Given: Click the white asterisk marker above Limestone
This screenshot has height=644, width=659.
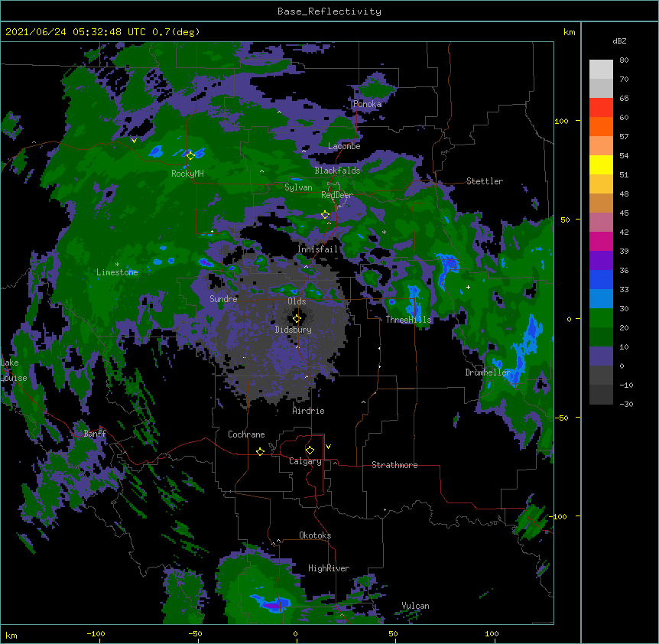Looking at the screenshot, I should (x=117, y=265).
